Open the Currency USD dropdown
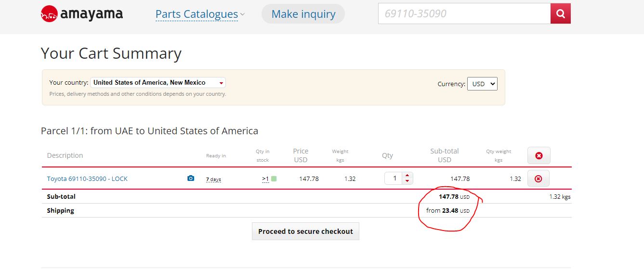The image size is (644, 269). pos(482,84)
